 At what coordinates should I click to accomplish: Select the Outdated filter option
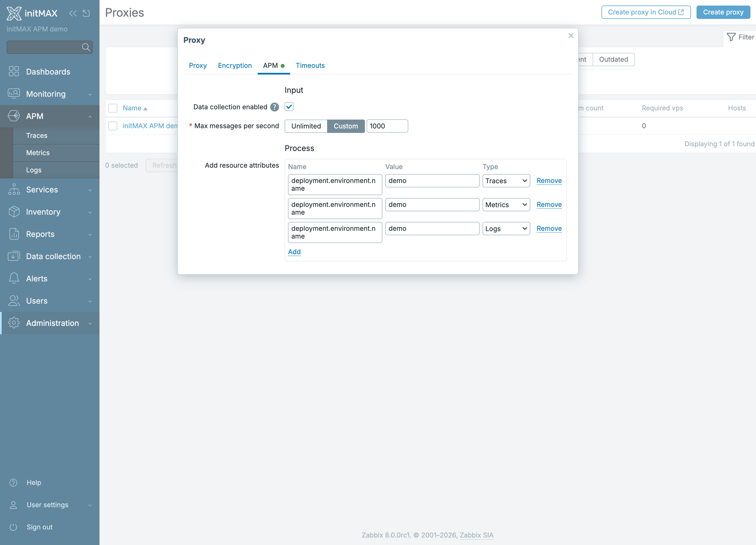[613, 60]
